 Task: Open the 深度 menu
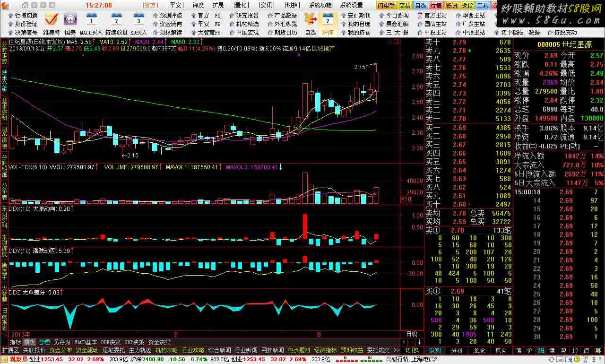pyautogui.click(x=199, y=5)
